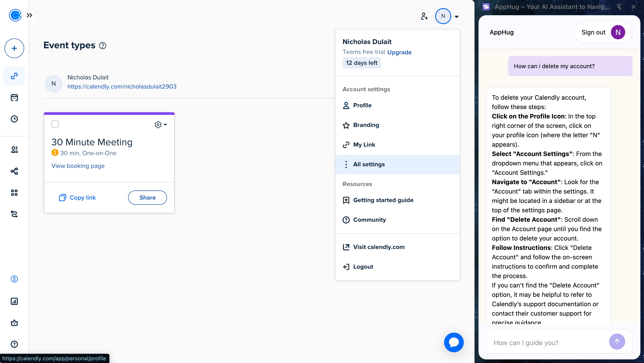Screen dimensions: 644x363
Task: Click the AppHug send arrow button
Action: point(617,342)
